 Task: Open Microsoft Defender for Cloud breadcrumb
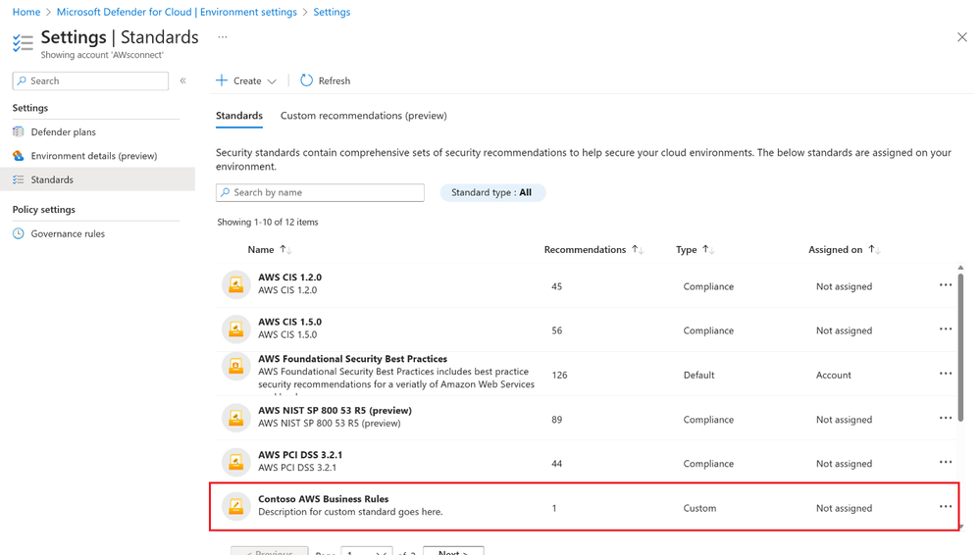tap(177, 12)
